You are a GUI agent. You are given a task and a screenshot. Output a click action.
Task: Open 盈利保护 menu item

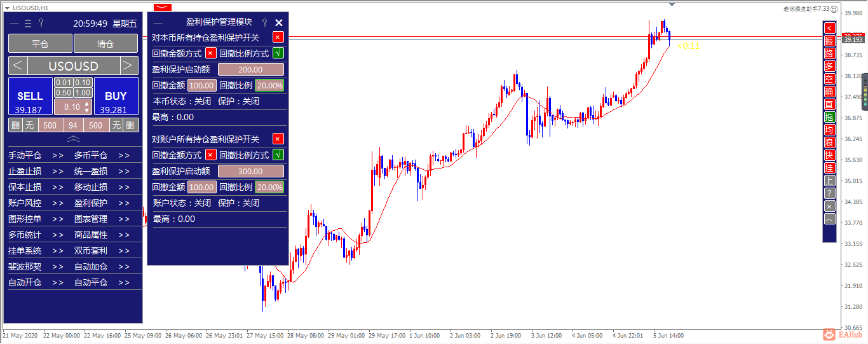[x=91, y=203]
